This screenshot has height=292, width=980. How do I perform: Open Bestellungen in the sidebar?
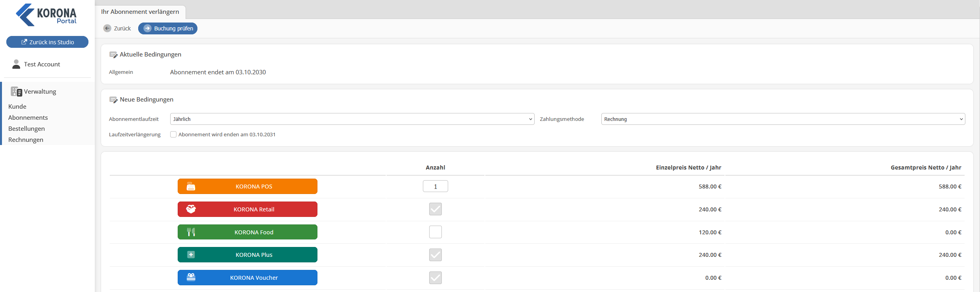click(x=26, y=129)
